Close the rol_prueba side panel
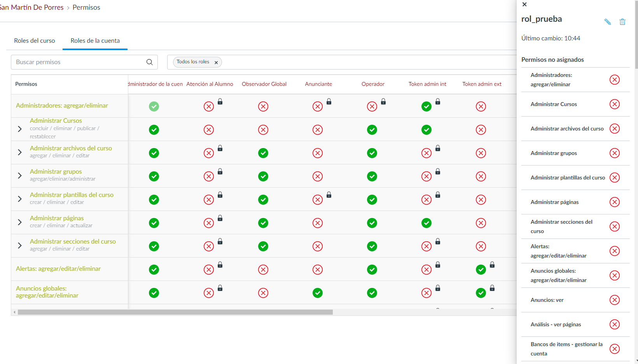The image size is (638, 364). click(524, 4)
